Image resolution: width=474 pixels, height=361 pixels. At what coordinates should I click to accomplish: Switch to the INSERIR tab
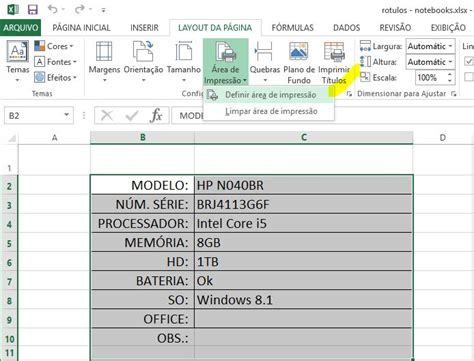(x=144, y=27)
